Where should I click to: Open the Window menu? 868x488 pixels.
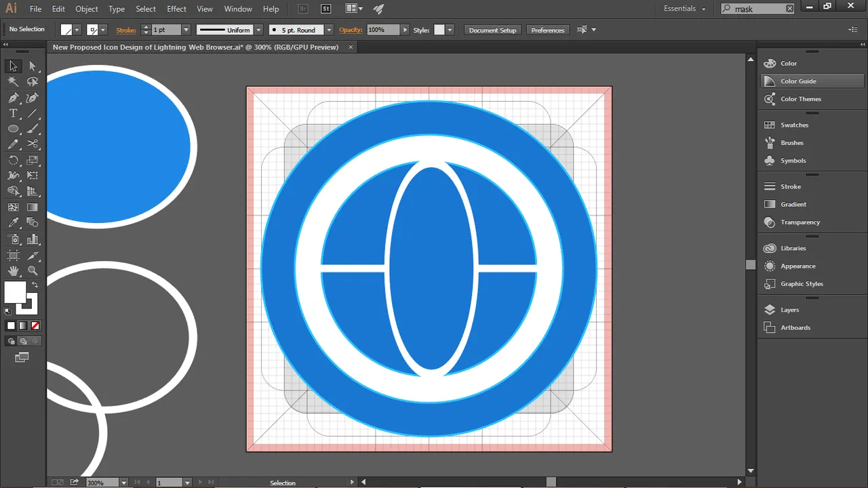click(x=238, y=9)
